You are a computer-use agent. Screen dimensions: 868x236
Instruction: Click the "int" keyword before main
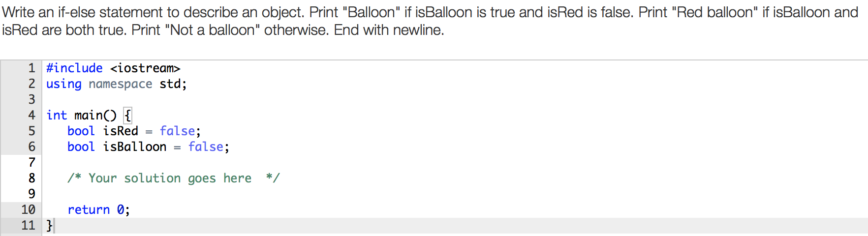click(57, 116)
